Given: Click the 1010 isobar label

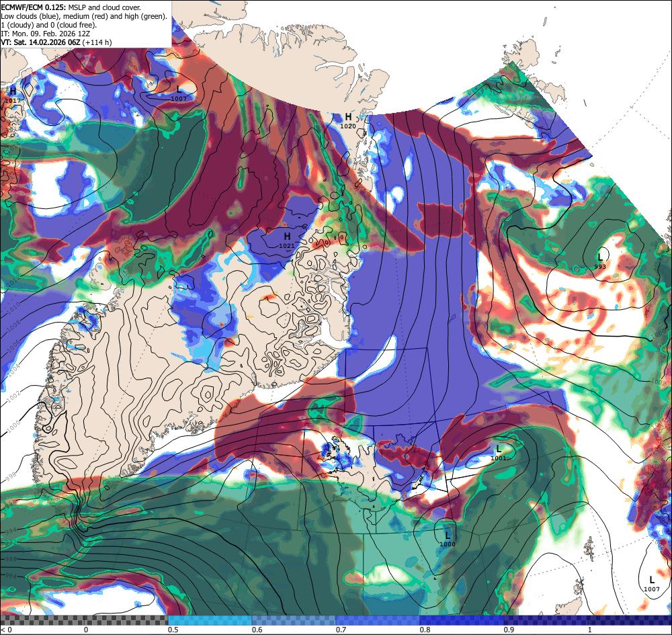Looking at the screenshot, I should (x=14, y=306).
